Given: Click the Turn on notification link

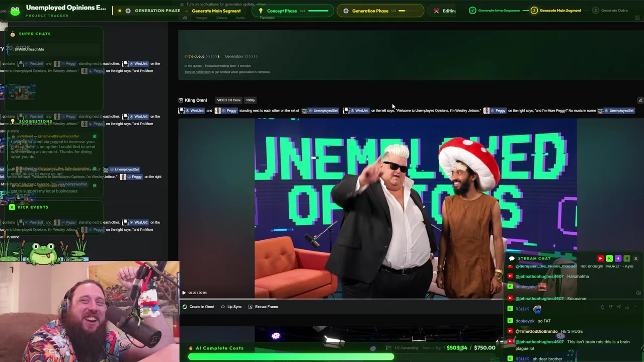Looking at the screenshot, I should [197, 72].
